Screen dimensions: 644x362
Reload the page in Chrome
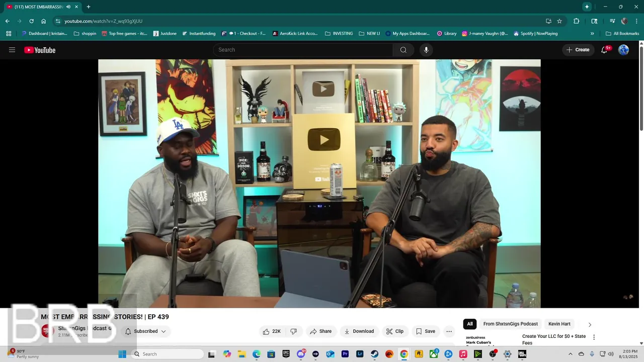[31, 21]
